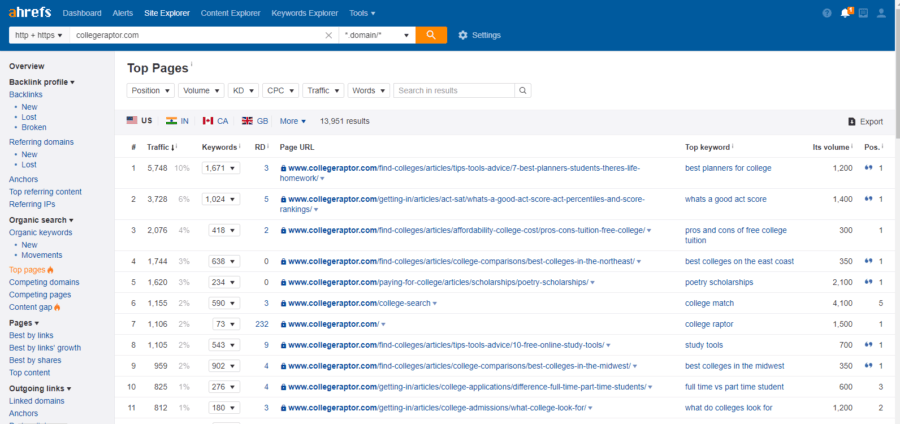
Task: Open the Tools menu
Action: pyautogui.click(x=362, y=13)
